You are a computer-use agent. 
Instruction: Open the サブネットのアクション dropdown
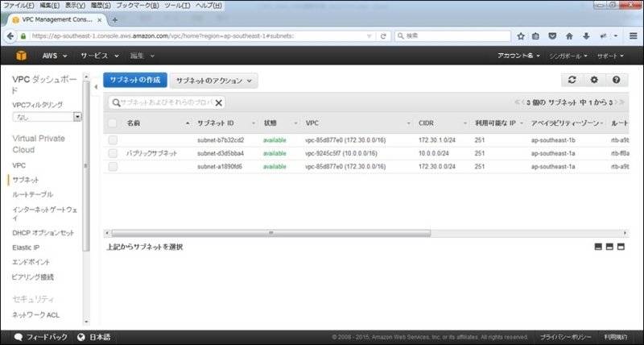(213, 81)
